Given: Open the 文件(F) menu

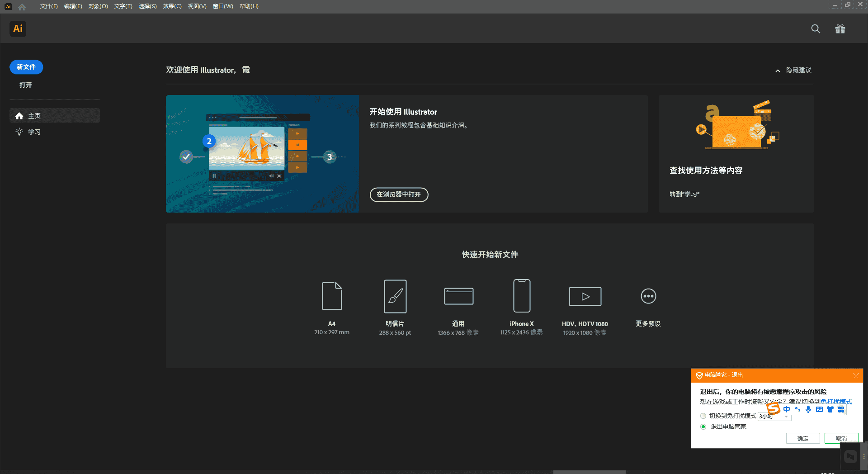Looking at the screenshot, I should (x=48, y=6).
